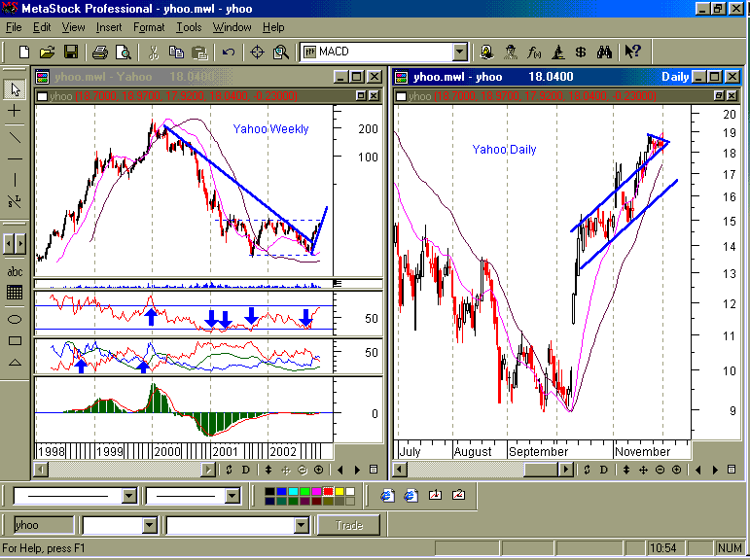Click the Copy toolbar icon
Screen dimensions: 750x560
pos(176,52)
